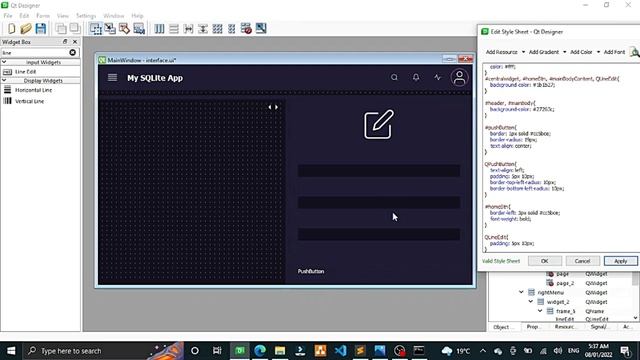Apply Lay Out Vertically in Splitter

(203, 29)
